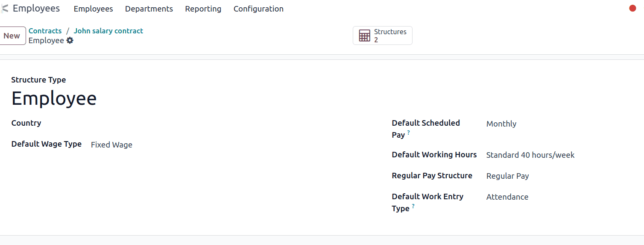Edit the Employee structure type name field
Screen dimensions: 644x245
click(54, 98)
